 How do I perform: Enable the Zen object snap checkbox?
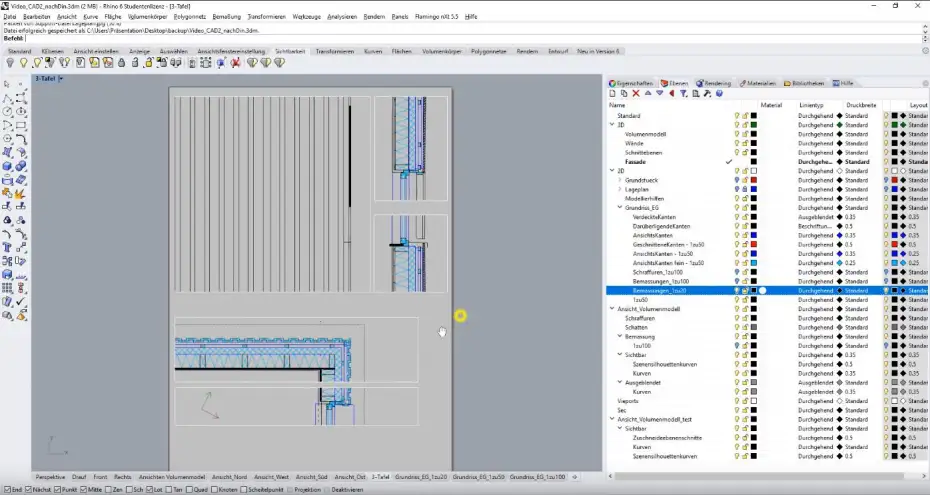click(x=109, y=490)
